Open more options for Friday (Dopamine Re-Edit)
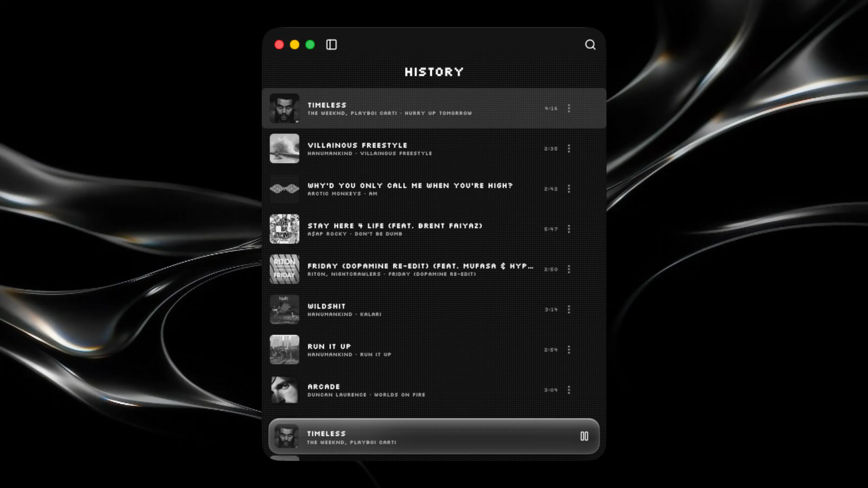The image size is (868, 488). pyautogui.click(x=569, y=269)
